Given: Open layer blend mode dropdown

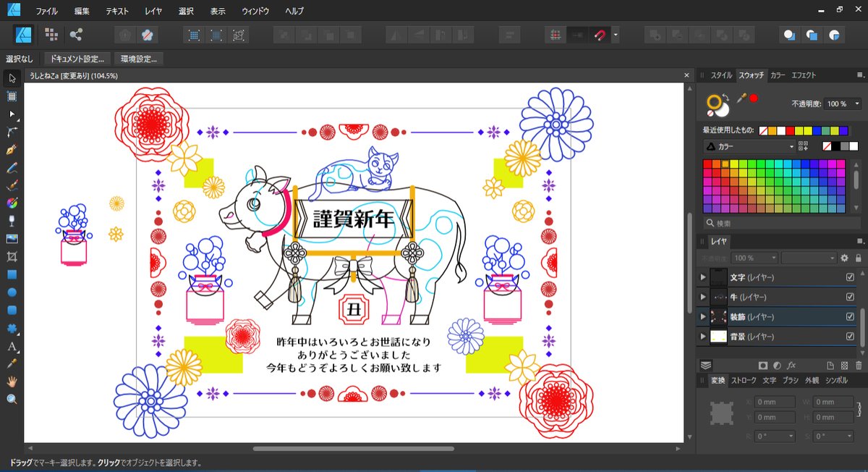Looking at the screenshot, I should click(x=809, y=258).
